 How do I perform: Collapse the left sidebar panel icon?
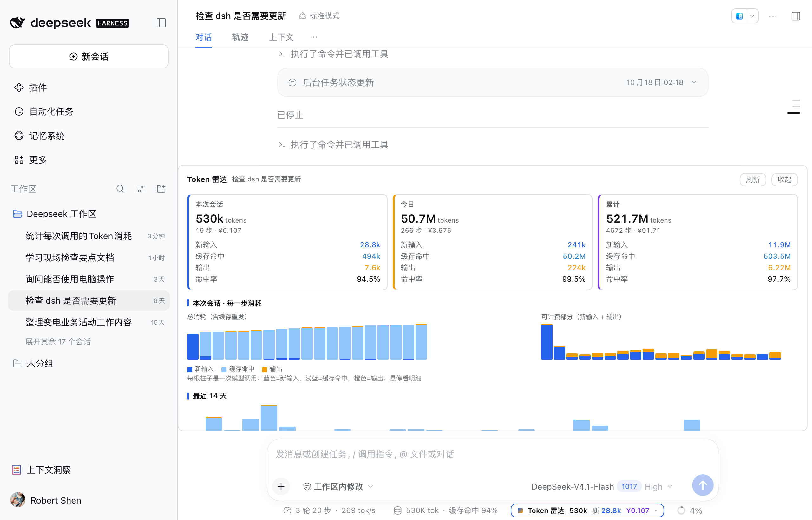click(x=161, y=23)
